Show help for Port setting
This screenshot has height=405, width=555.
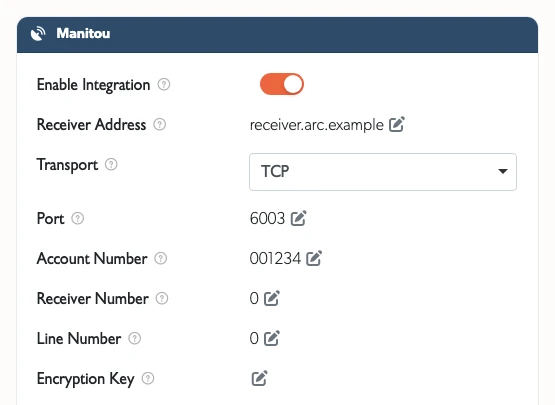[78, 218]
